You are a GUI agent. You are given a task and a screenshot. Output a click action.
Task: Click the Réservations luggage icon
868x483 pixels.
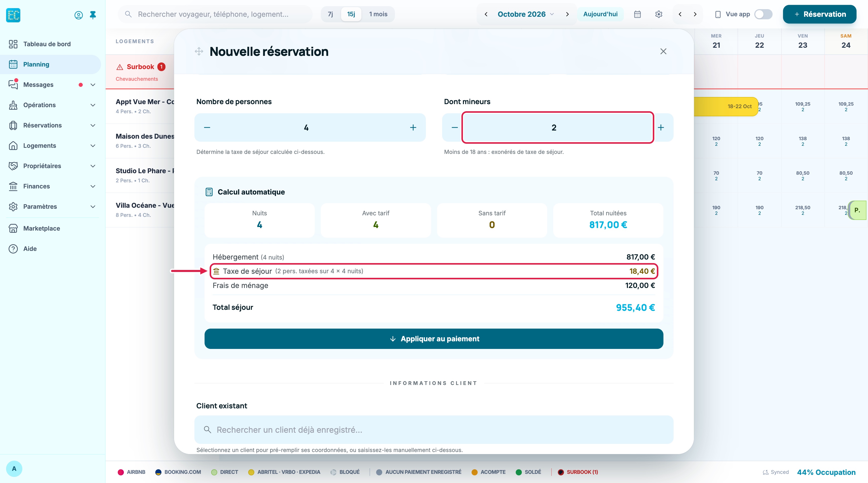tap(13, 125)
